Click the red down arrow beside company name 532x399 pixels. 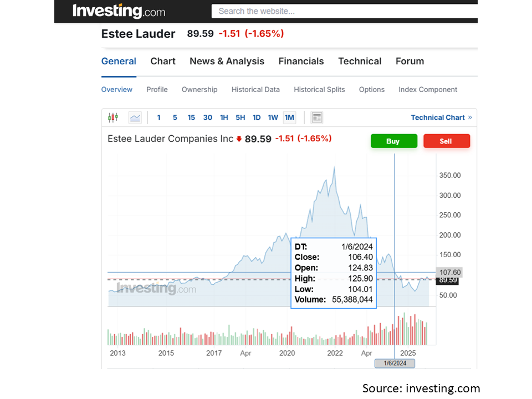click(x=239, y=139)
